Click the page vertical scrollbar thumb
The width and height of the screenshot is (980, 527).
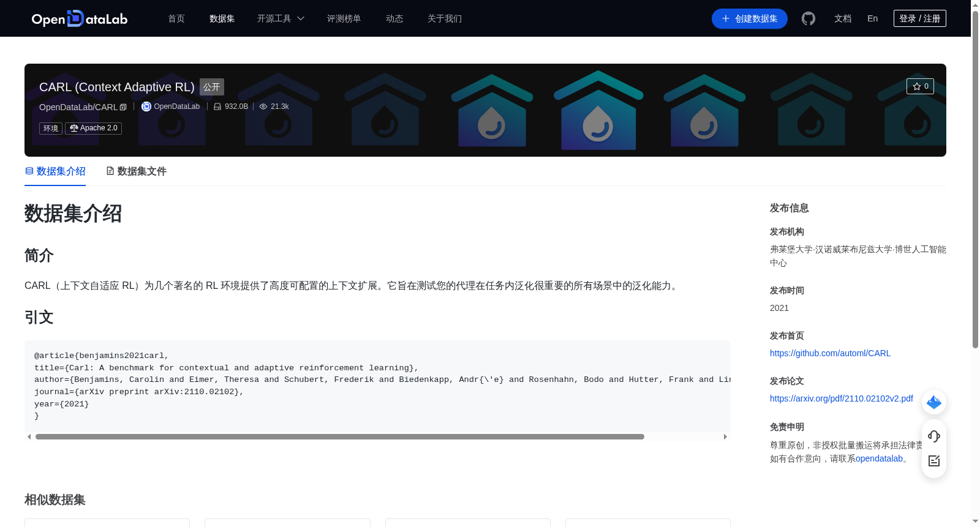coord(975,179)
